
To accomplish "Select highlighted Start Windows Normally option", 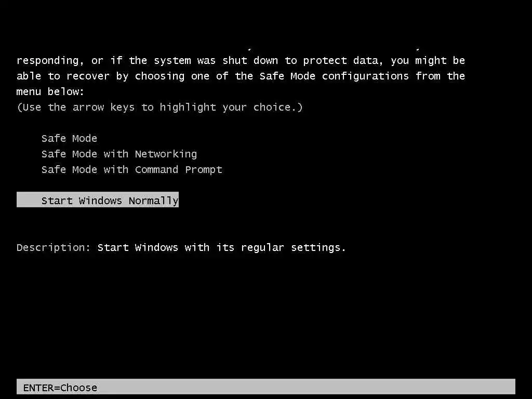I will point(98,200).
